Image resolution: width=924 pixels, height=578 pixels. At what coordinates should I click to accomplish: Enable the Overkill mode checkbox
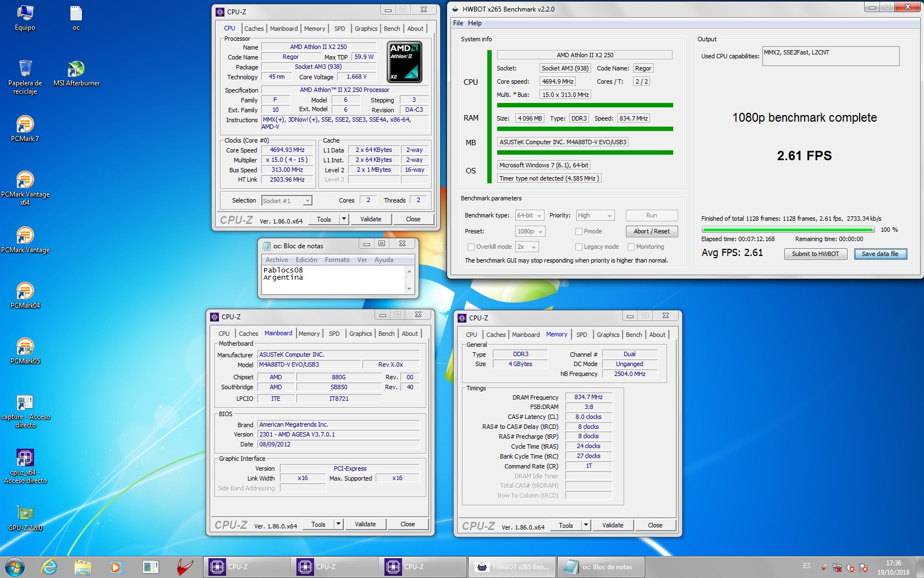(471, 247)
